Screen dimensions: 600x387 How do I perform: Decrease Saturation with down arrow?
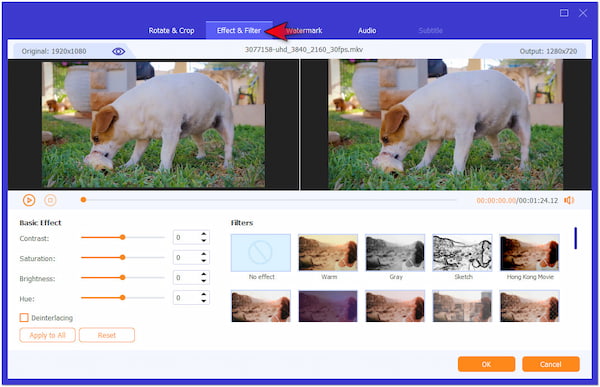(204, 261)
